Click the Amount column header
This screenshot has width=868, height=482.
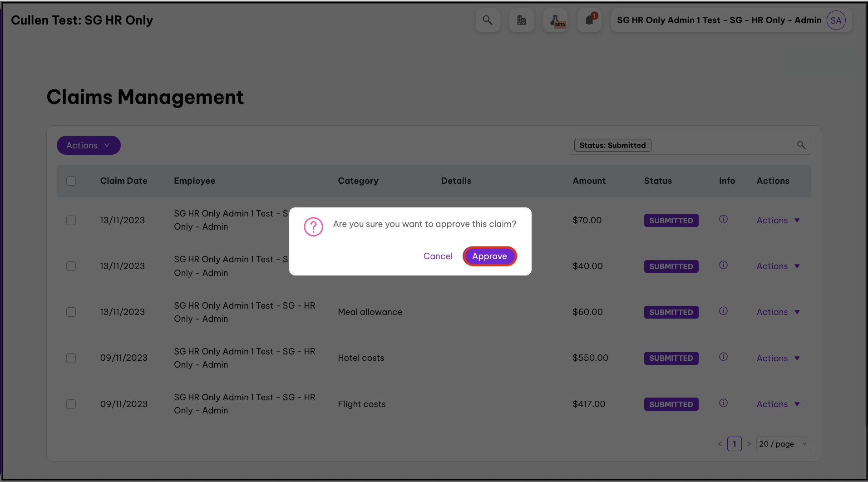click(x=589, y=181)
